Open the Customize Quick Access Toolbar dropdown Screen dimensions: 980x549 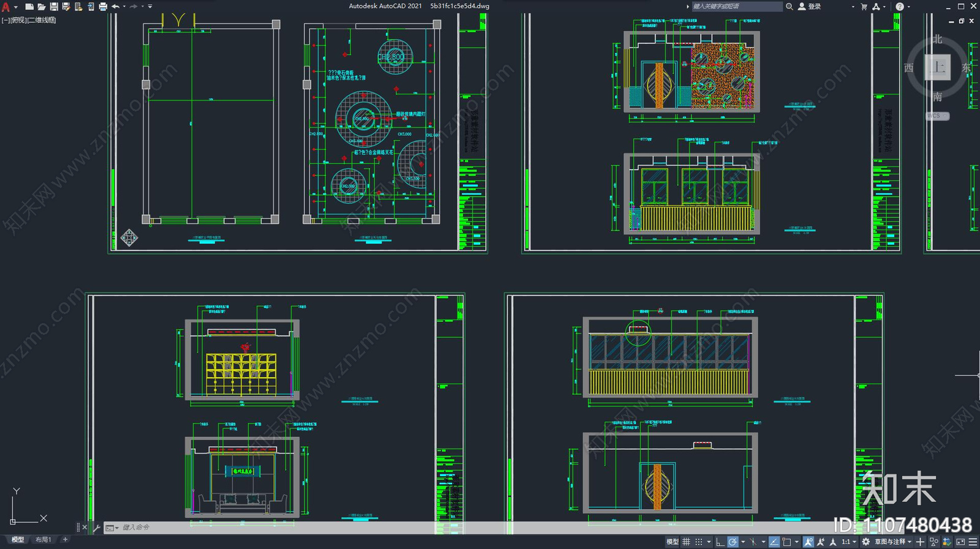click(x=150, y=7)
